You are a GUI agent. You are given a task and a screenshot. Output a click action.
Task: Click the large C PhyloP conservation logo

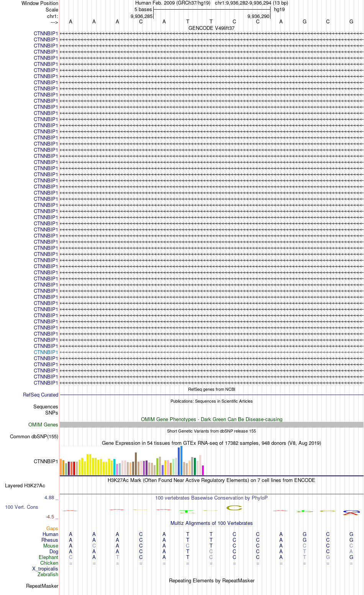click(x=234, y=508)
